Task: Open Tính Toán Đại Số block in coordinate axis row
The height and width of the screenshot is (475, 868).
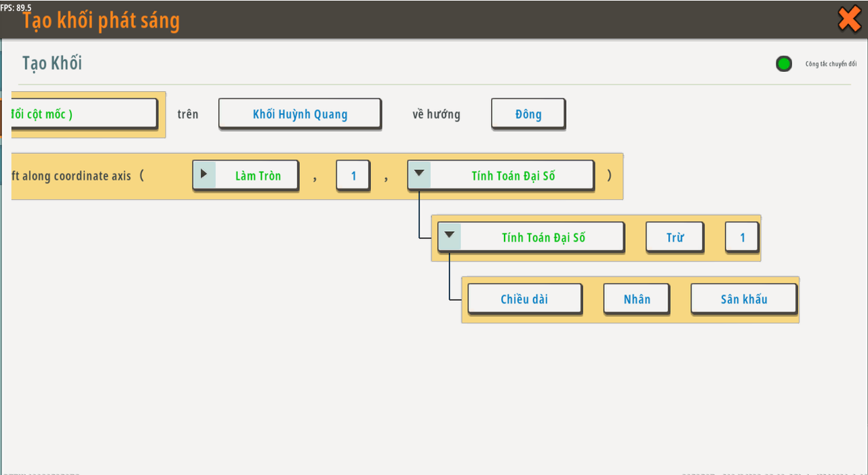Action: 513,175
